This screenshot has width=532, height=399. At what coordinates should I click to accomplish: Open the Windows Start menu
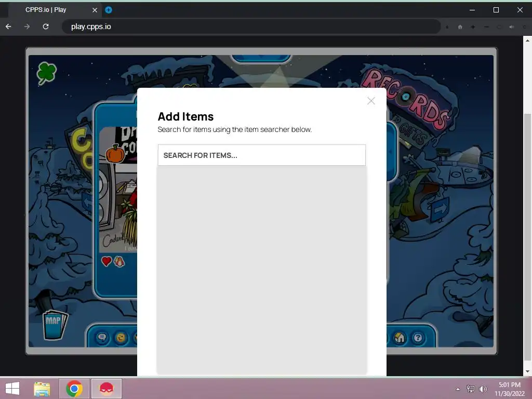12,389
